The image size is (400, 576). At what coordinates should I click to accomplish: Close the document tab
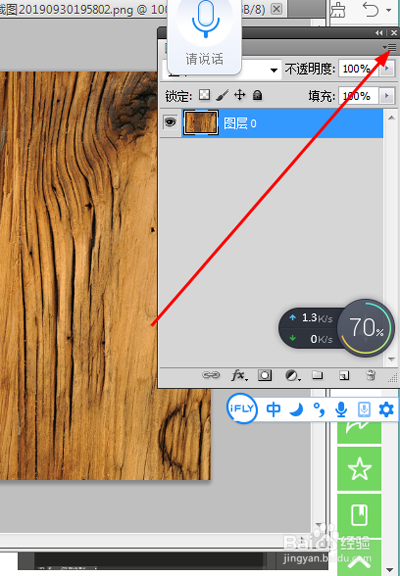[277, 9]
